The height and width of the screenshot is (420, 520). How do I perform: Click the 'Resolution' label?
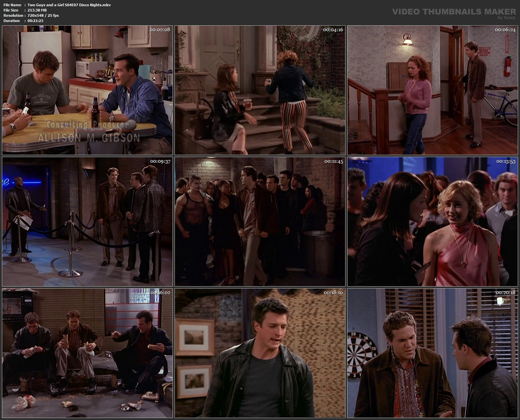point(13,16)
